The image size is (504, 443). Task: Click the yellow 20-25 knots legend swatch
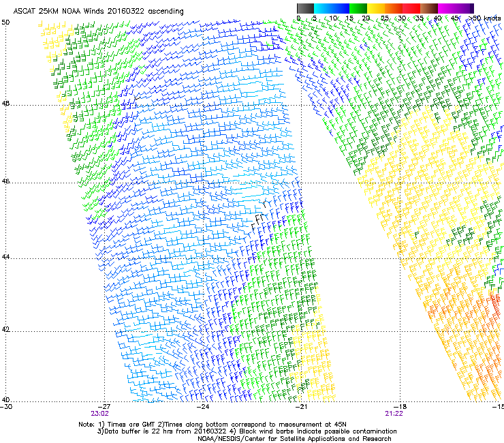pyautogui.click(x=376, y=8)
